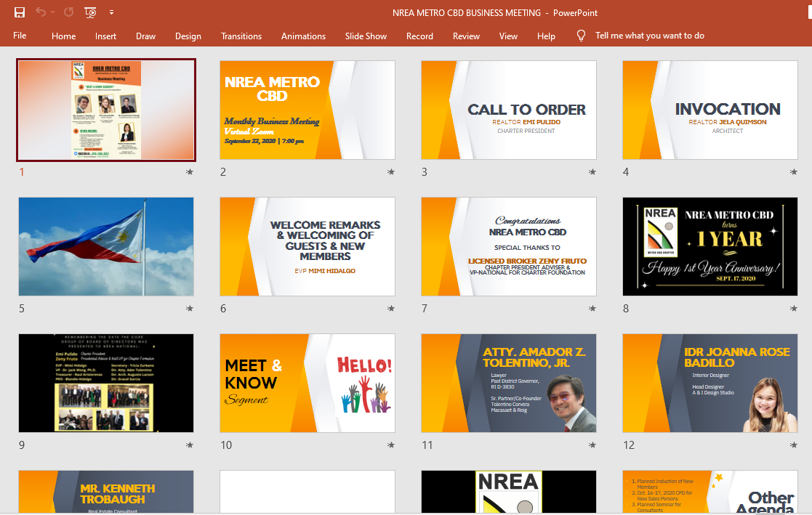Click the transition star icon under slide 5

(x=190, y=309)
